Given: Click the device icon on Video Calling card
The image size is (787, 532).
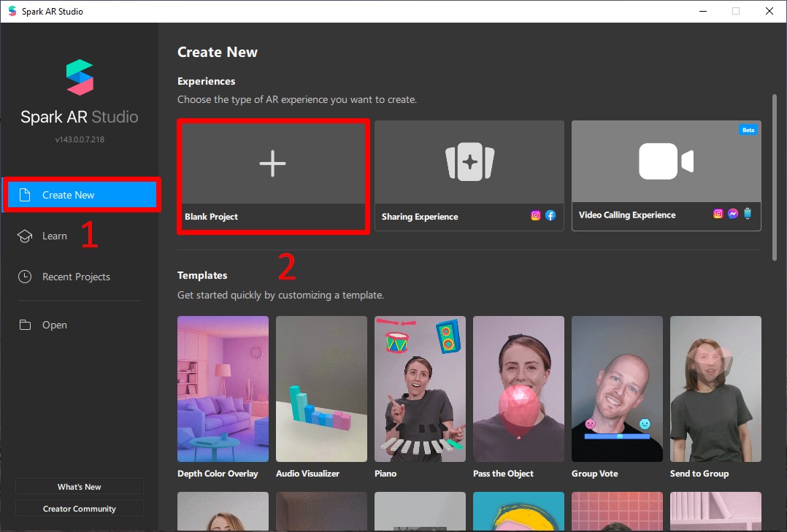Looking at the screenshot, I should pyautogui.click(x=748, y=214).
